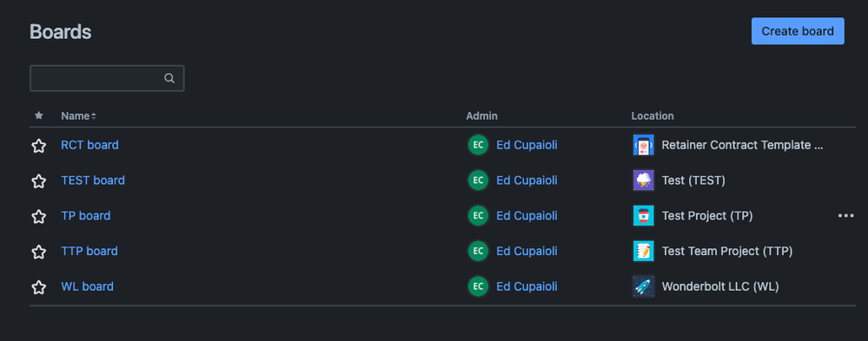868x341 pixels.
Task: Click the Test Team Project notepad icon
Action: (x=643, y=251)
